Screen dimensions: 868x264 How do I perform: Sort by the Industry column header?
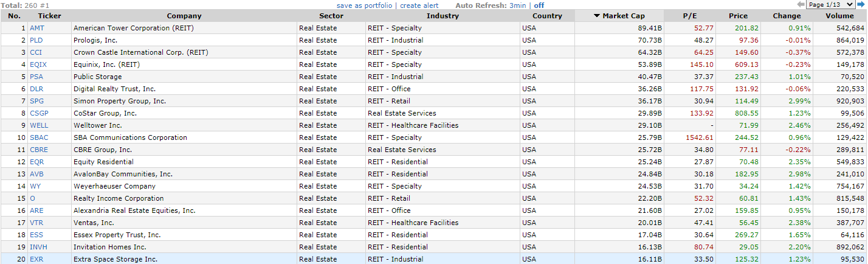[x=443, y=16]
